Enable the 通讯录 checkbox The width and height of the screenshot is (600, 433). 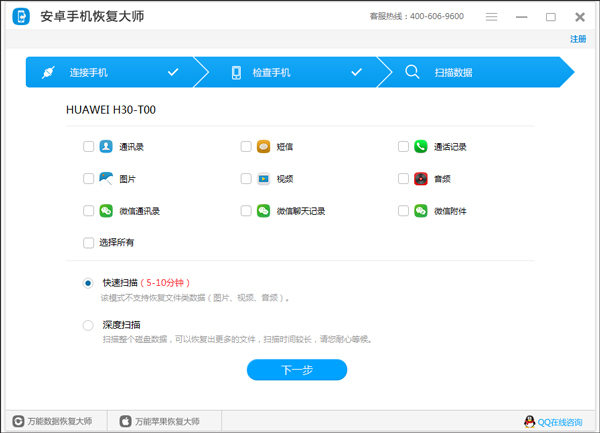(x=89, y=147)
